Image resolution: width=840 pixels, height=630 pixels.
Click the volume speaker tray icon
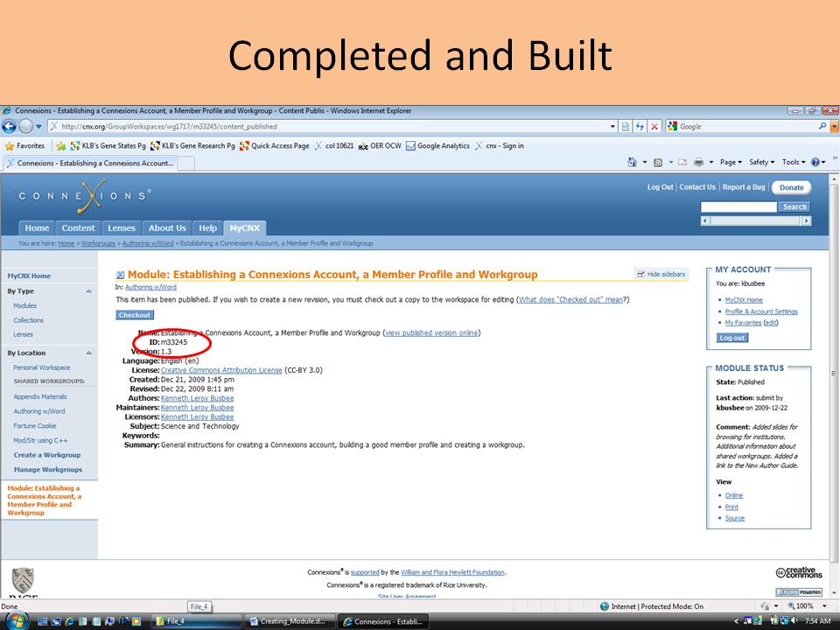click(x=794, y=621)
